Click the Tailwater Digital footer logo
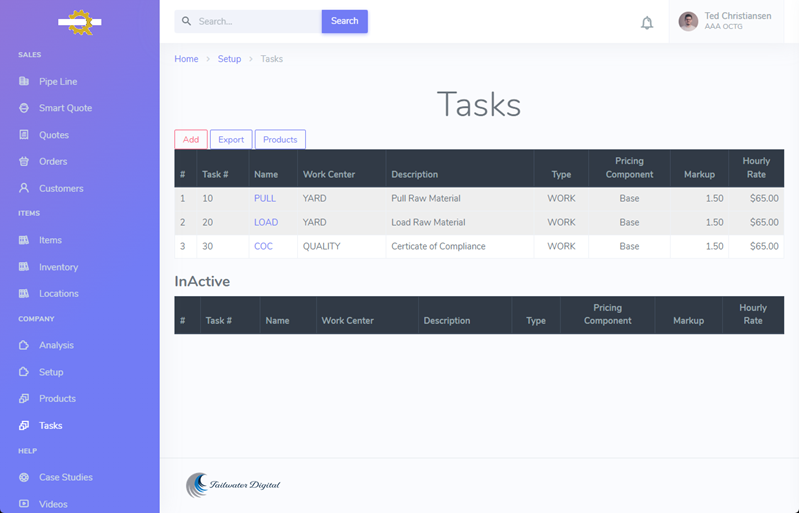This screenshot has height=513, width=799. (x=233, y=485)
